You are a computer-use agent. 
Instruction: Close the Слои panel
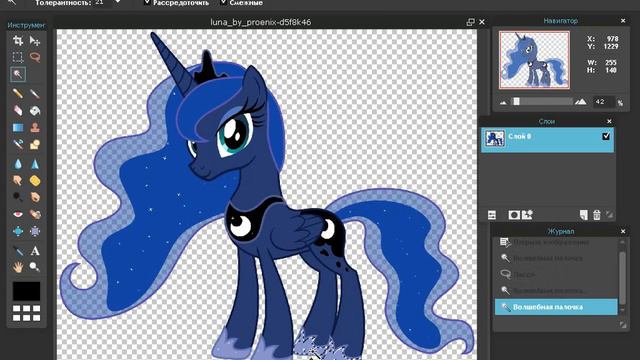(609, 121)
